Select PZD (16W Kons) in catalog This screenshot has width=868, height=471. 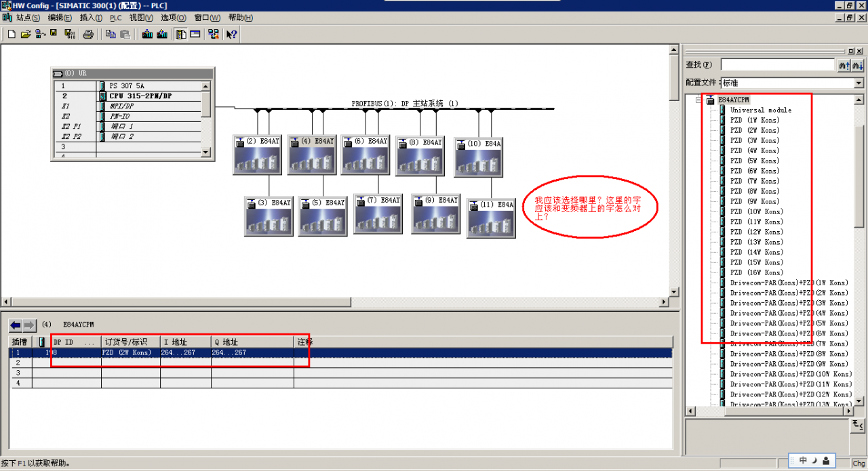click(x=757, y=272)
